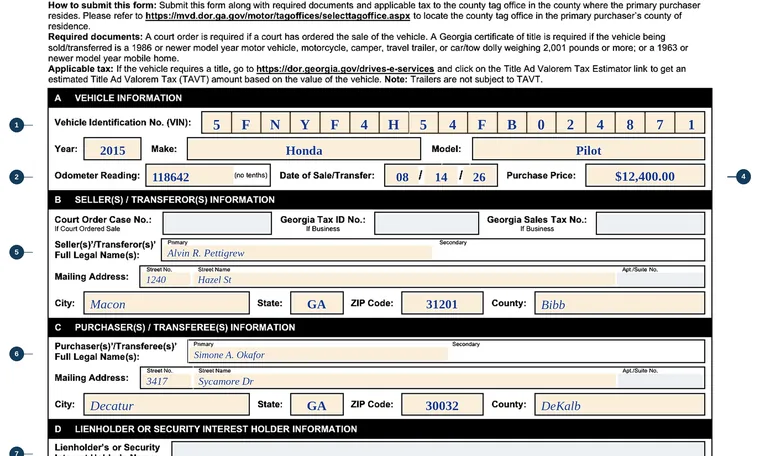
Task: Click the VIN box containing the digit 2
Action: pyautogui.click(x=571, y=124)
